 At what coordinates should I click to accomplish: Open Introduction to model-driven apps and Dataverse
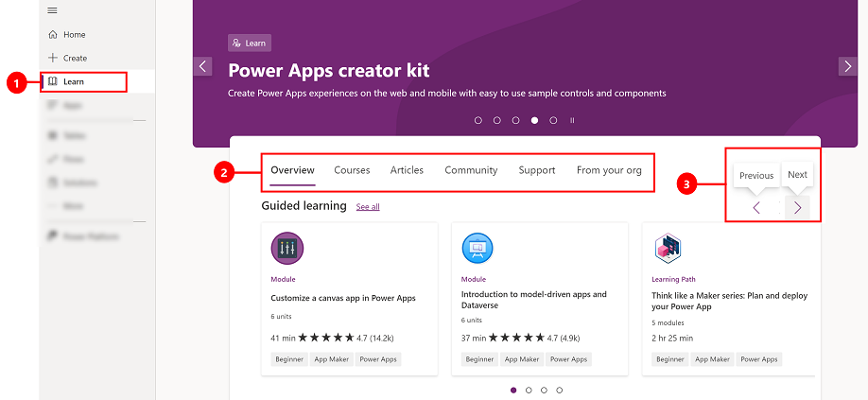[x=534, y=300]
